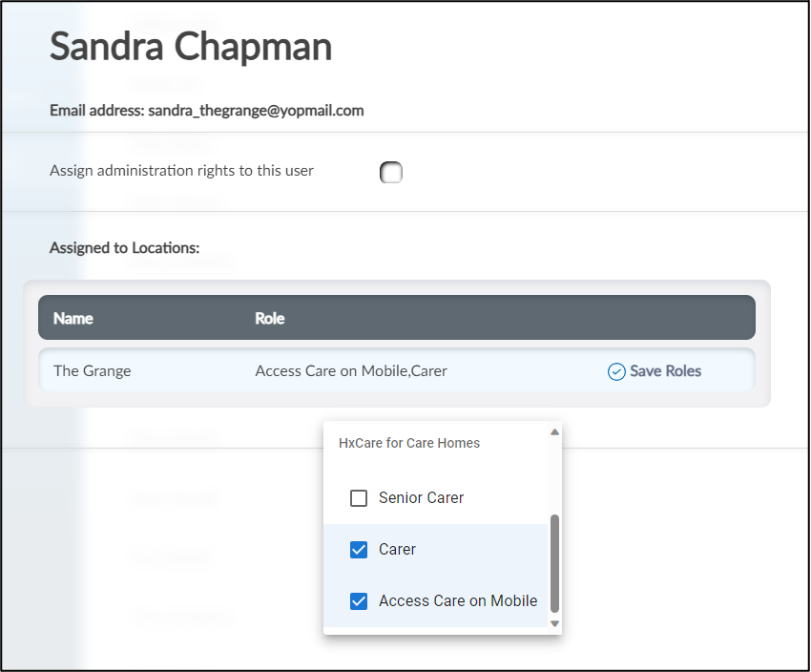Screen dimensions: 811x672
Task: Click the dropdown scroll up arrow
Action: (554, 431)
